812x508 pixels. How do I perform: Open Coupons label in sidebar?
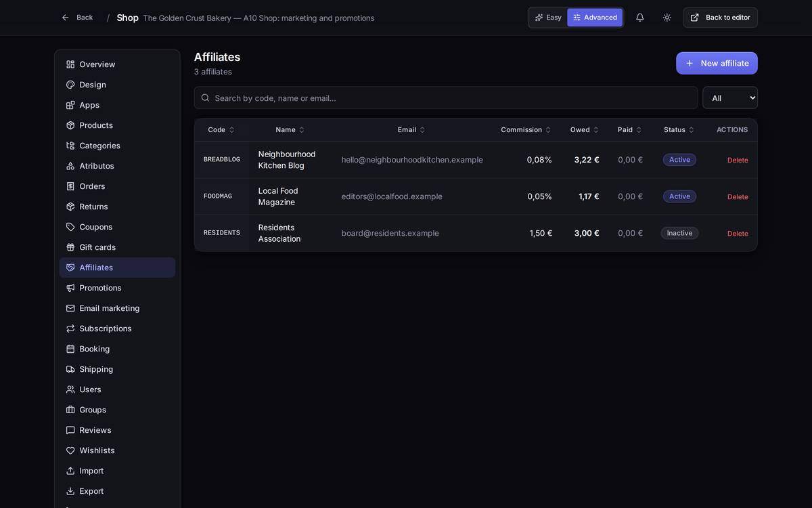[96, 227]
